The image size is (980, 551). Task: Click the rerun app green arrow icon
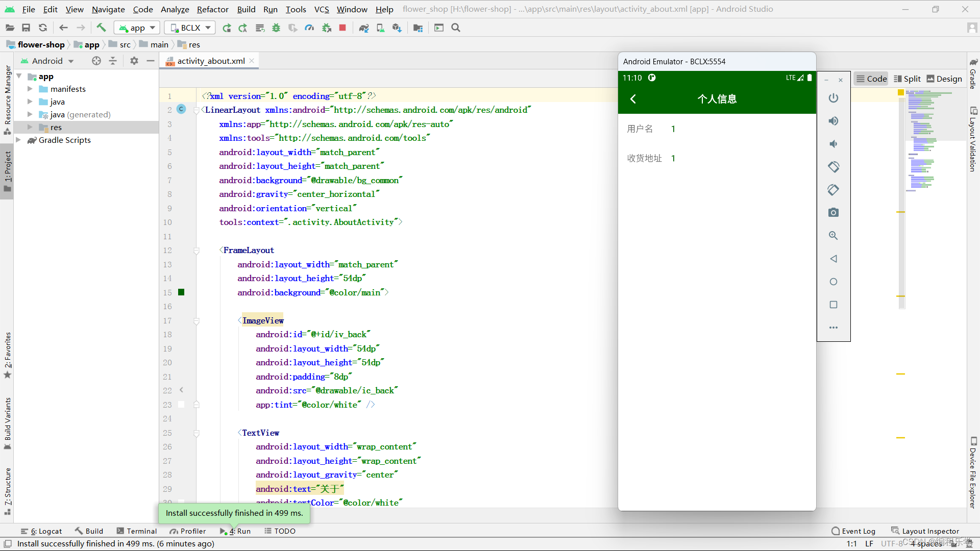click(x=227, y=28)
